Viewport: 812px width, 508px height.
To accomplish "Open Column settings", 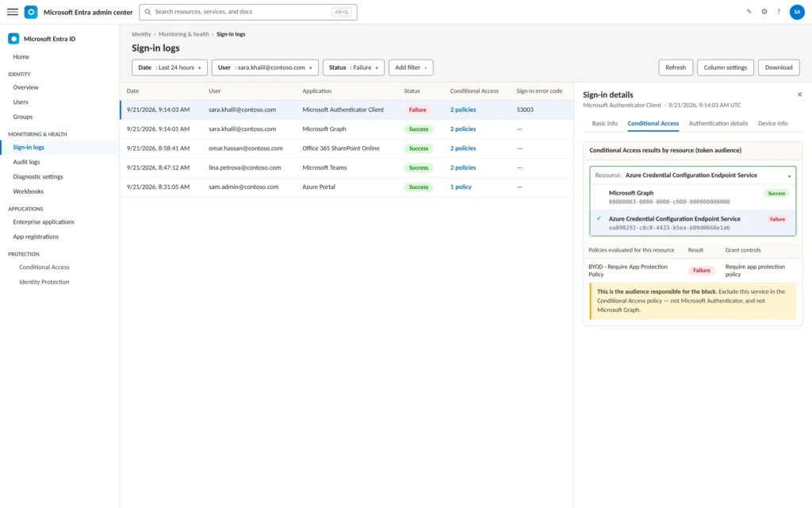I will pyautogui.click(x=726, y=67).
